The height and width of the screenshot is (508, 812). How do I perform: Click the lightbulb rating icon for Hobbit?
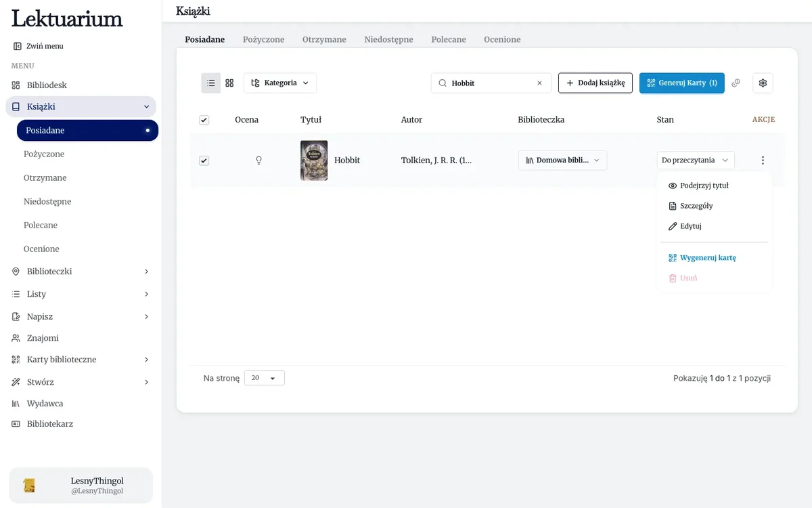(x=258, y=161)
